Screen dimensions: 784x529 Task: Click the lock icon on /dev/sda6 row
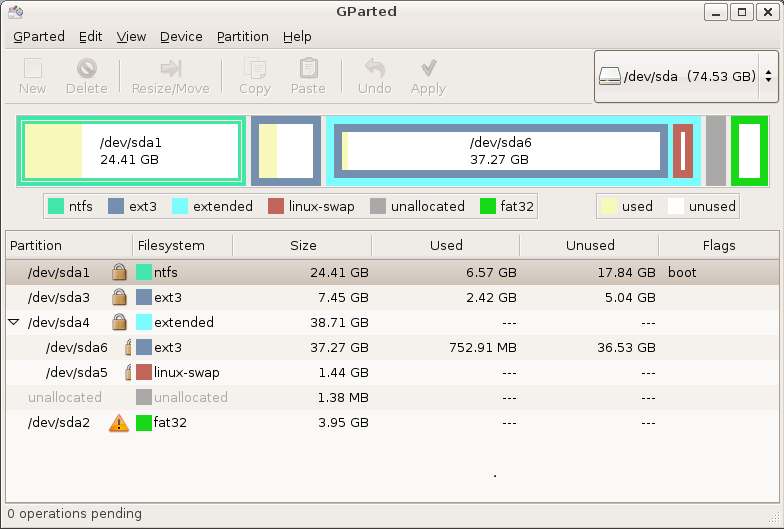[128, 347]
